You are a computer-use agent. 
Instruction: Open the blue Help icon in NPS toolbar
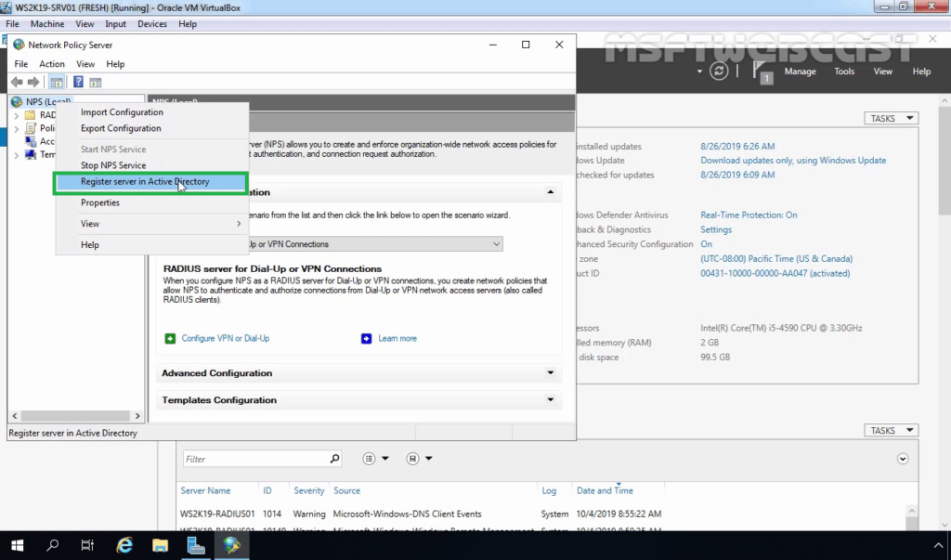[78, 82]
